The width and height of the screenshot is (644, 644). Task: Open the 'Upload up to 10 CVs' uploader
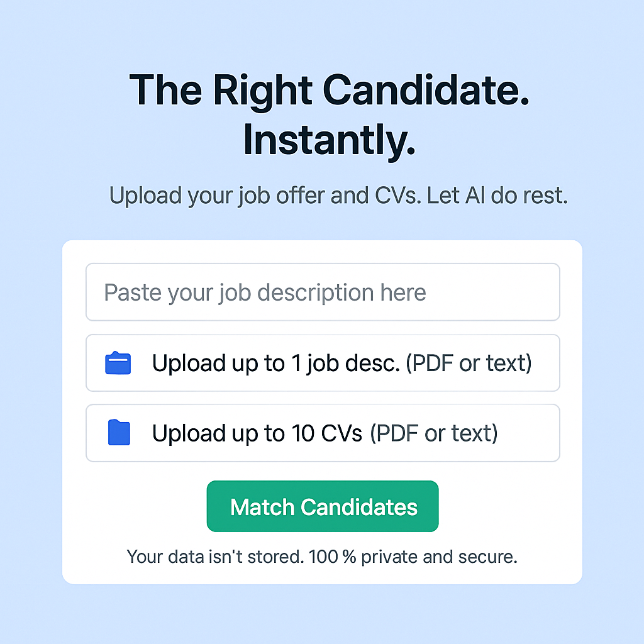click(x=323, y=433)
